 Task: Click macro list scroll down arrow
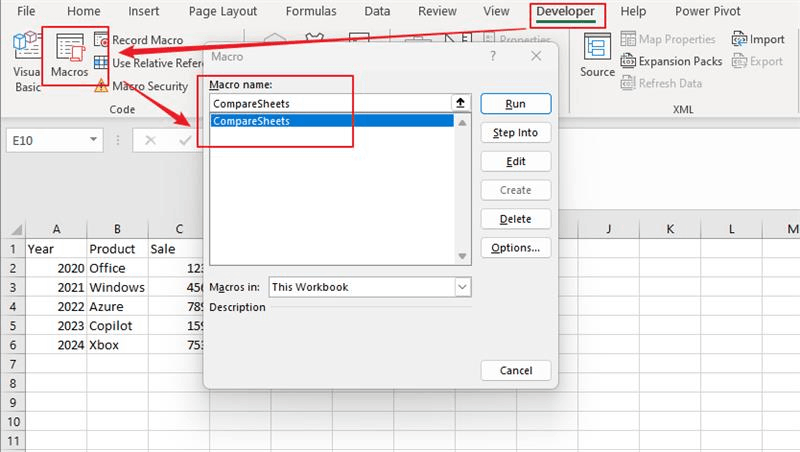click(x=462, y=256)
